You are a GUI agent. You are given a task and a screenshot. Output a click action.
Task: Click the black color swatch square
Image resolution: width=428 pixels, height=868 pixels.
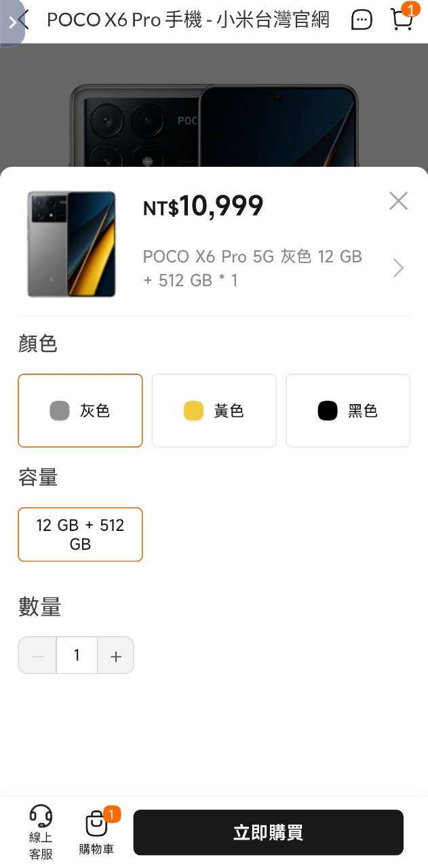click(x=328, y=411)
